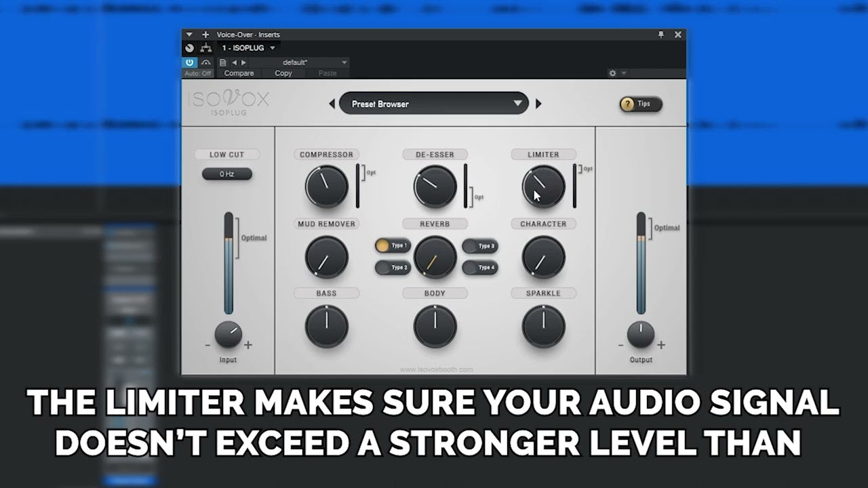Click the Copy button
This screenshot has height=488, width=868.
tap(283, 73)
